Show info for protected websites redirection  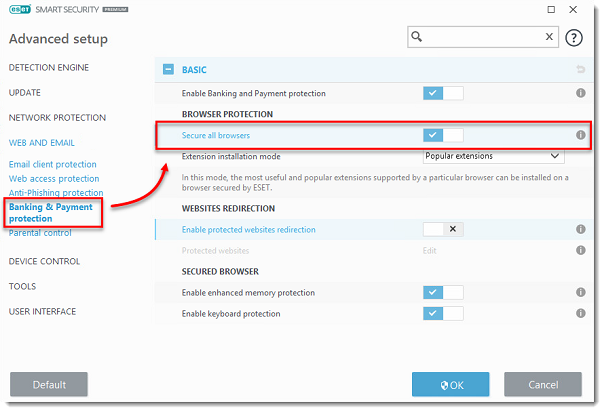pos(580,229)
